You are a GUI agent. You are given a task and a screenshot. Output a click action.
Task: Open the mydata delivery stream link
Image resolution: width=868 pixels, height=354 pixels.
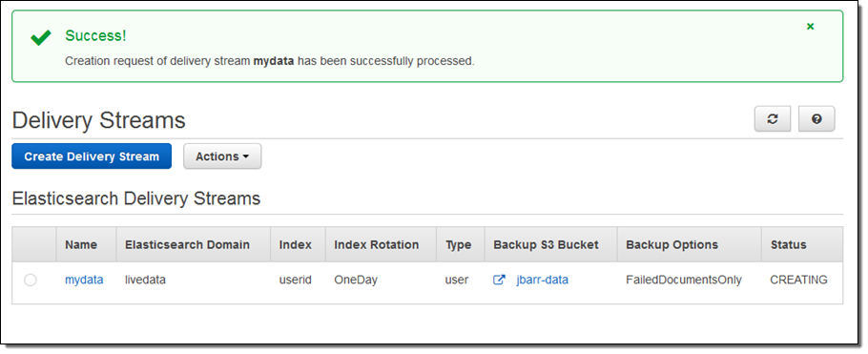coord(84,280)
